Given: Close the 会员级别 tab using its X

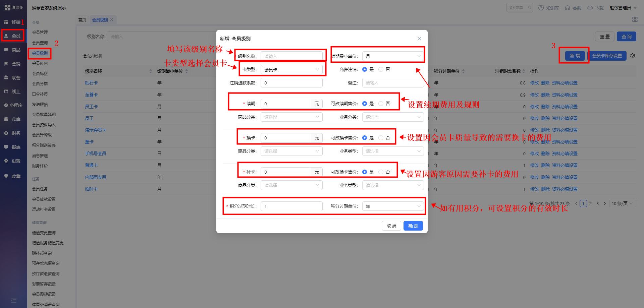Looking at the screenshot, I should pyautogui.click(x=112, y=20).
